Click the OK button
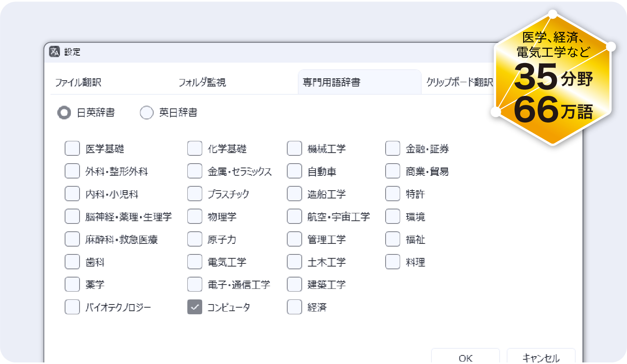This screenshot has height=364, width=627. point(466,357)
